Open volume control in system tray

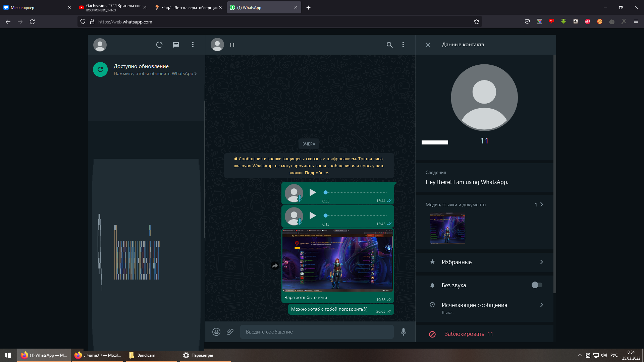(x=604, y=355)
